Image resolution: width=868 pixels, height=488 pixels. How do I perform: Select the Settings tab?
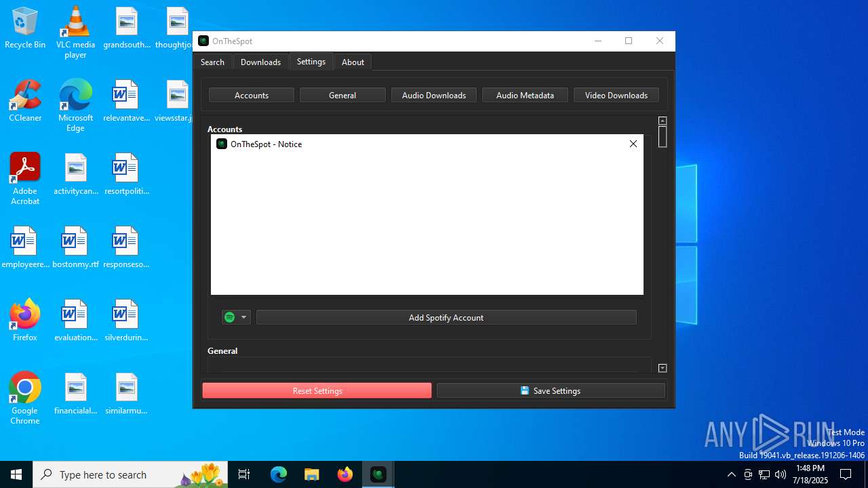[x=311, y=62]
